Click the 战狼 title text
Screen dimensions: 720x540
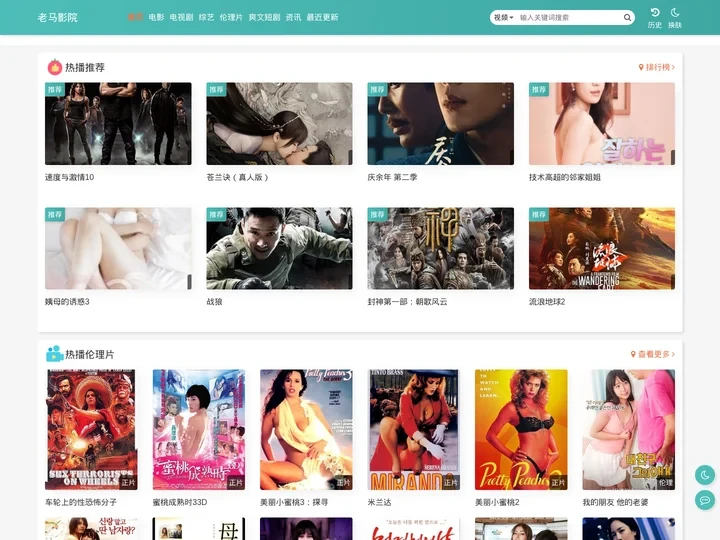[214, 302]
